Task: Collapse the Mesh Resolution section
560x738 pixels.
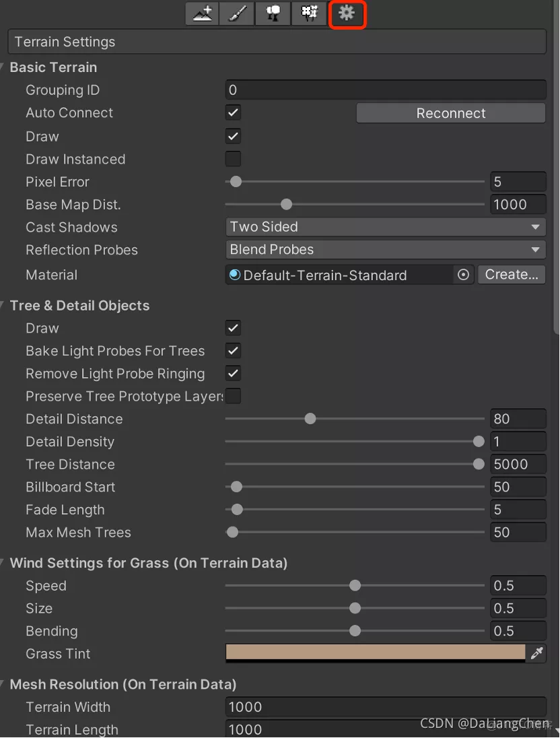Action: 2,684
